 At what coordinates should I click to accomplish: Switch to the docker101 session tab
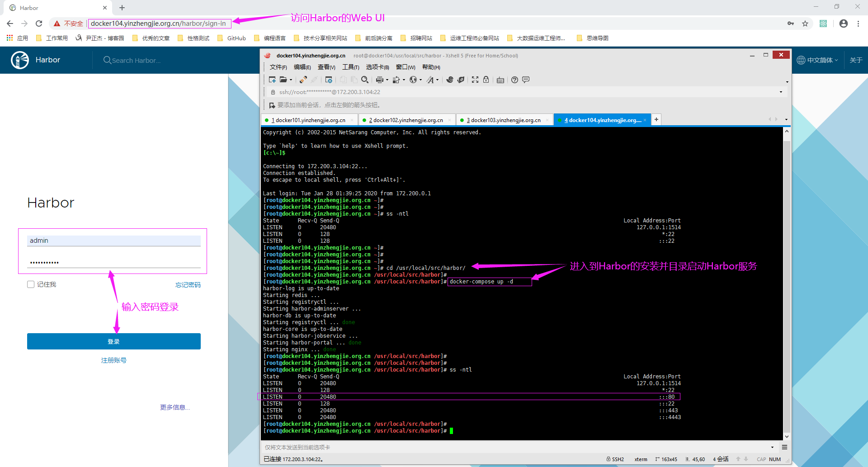coord(310,120)
